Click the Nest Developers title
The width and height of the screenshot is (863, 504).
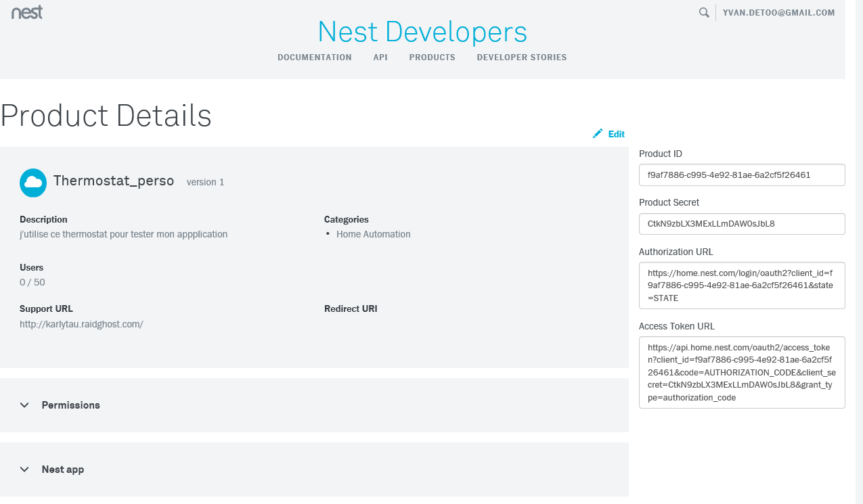(x=422, y=32)
